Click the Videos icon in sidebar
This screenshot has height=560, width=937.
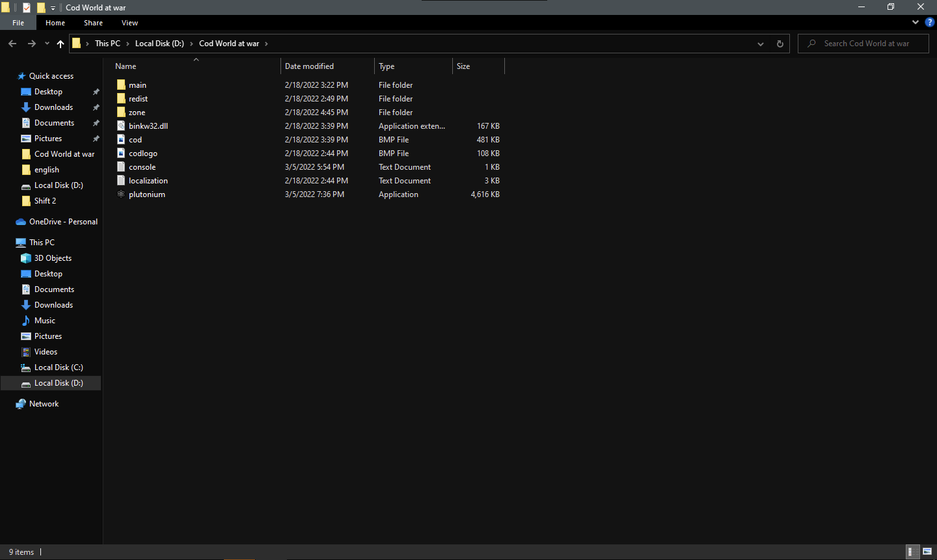point(26,352)
